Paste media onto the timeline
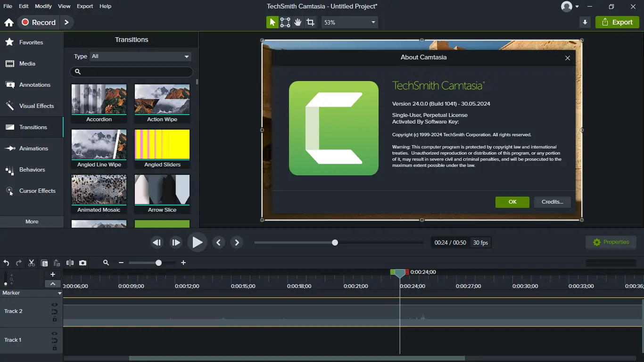 pyautogui.click(x=57, y=263)
